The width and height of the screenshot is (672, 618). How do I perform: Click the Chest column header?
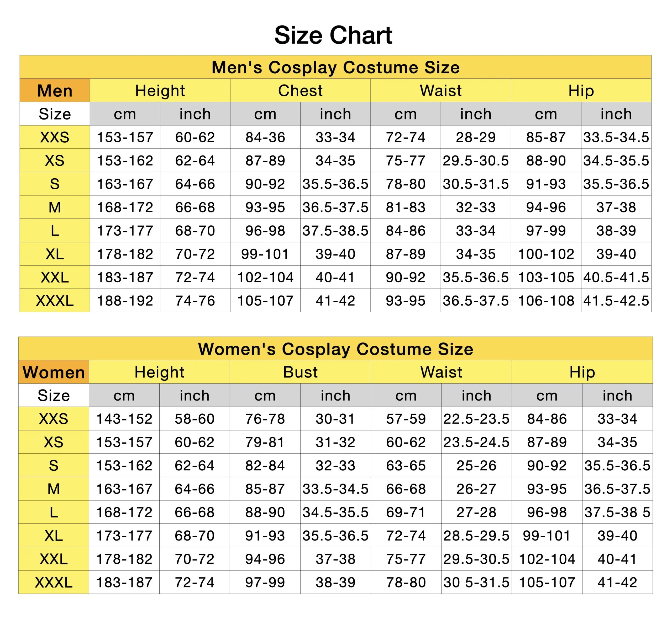point(300,91)
